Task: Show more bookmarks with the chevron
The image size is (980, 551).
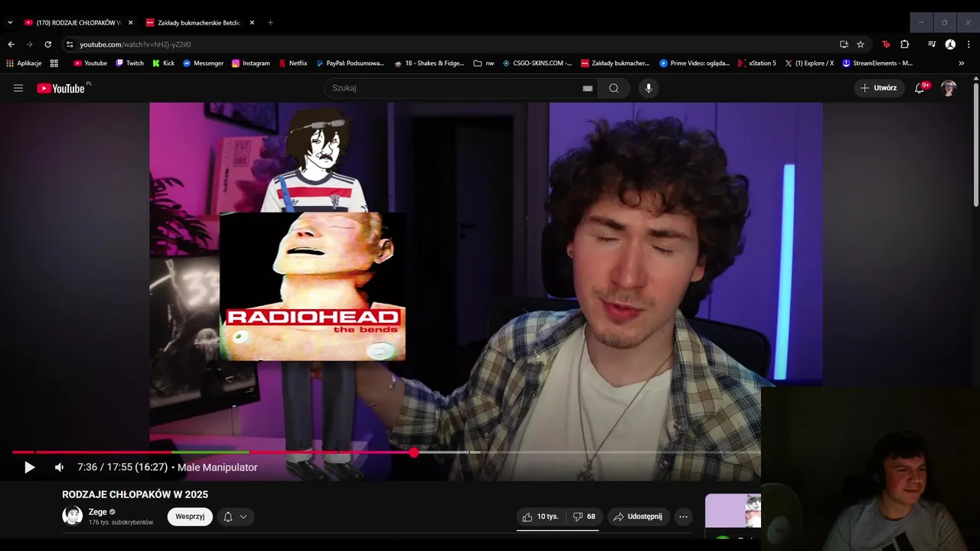Action: coord(962,64)
